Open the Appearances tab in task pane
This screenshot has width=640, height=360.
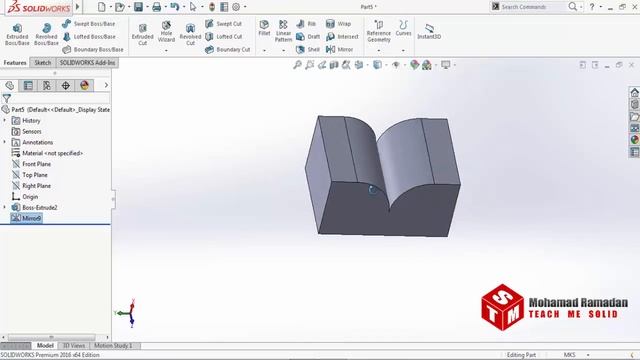pyautogui.click(x=634, y=140)
